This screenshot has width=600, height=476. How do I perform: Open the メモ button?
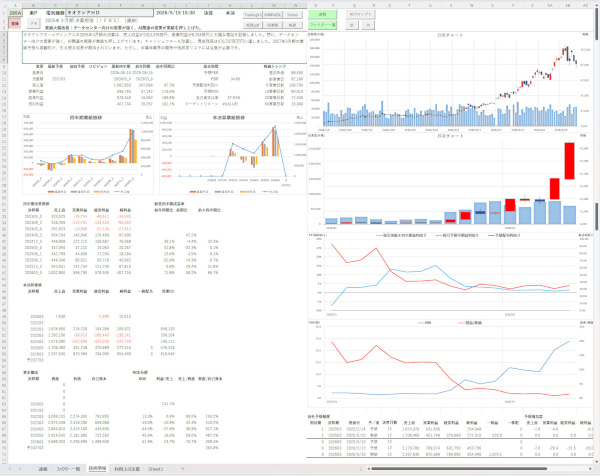tap(34, 23)
